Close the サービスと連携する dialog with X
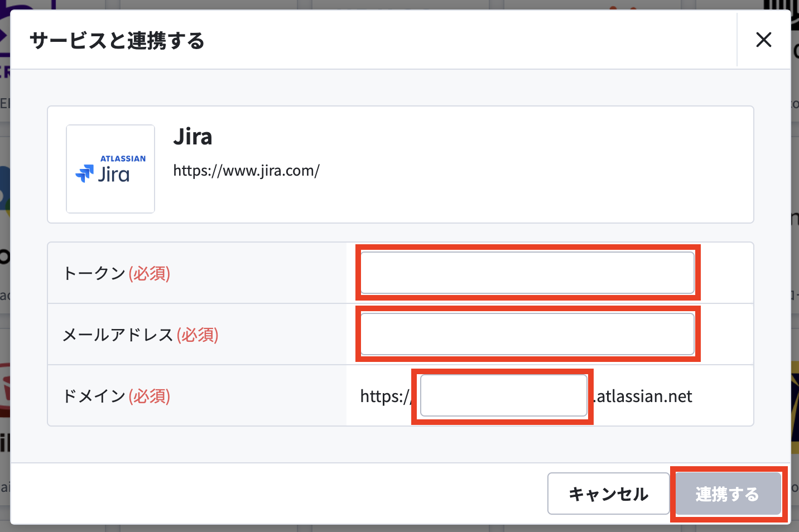Screen dimensions: 799x532 (x=763, y=40)
